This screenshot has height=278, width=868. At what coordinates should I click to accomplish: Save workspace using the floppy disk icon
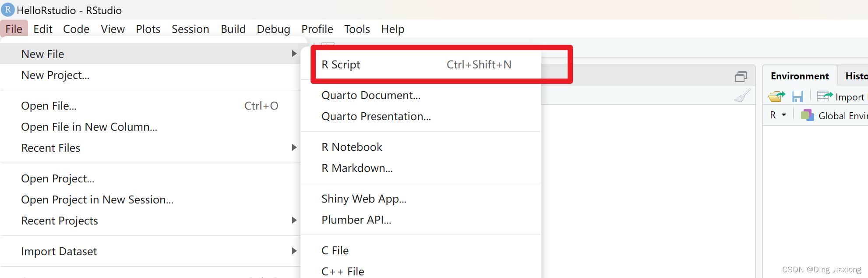(x=797, y=96)
